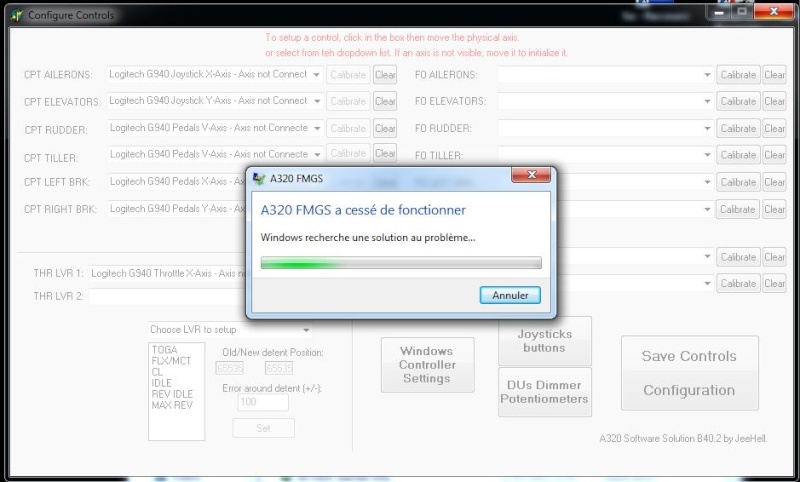Open Joysticks buttons configuration

(x=544, y=341)
